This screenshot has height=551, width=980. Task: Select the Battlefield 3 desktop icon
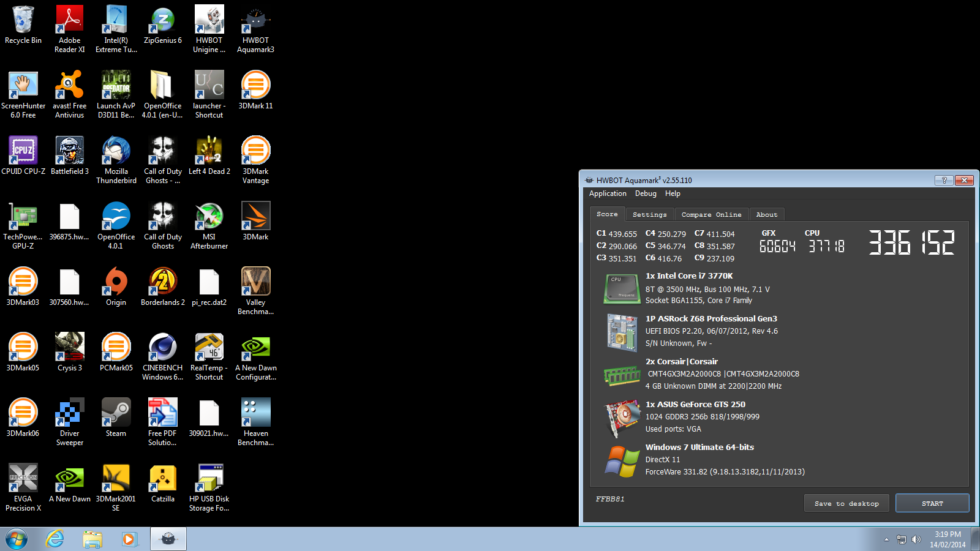[x=69, y=156]
